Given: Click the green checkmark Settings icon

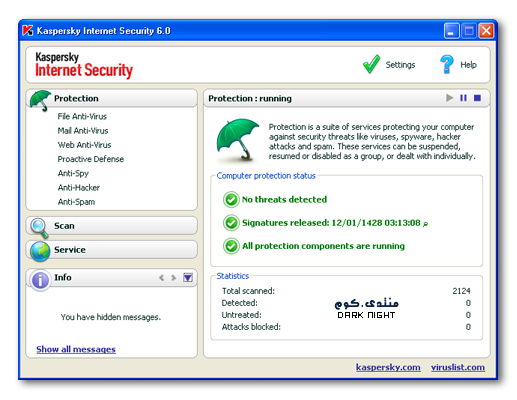Looking at the screenshot, I should (x=371, y=64).
